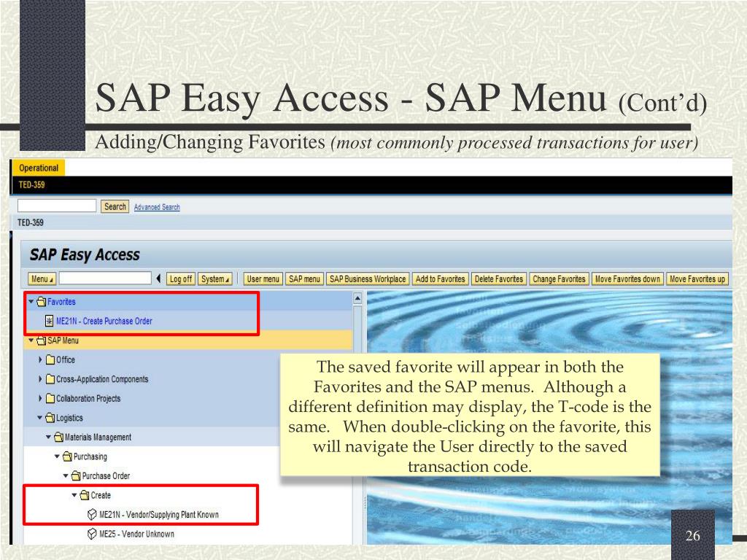Click the back arrow beside command field
747x560 pixels.
pyautogui.click(x=158, y=279)
